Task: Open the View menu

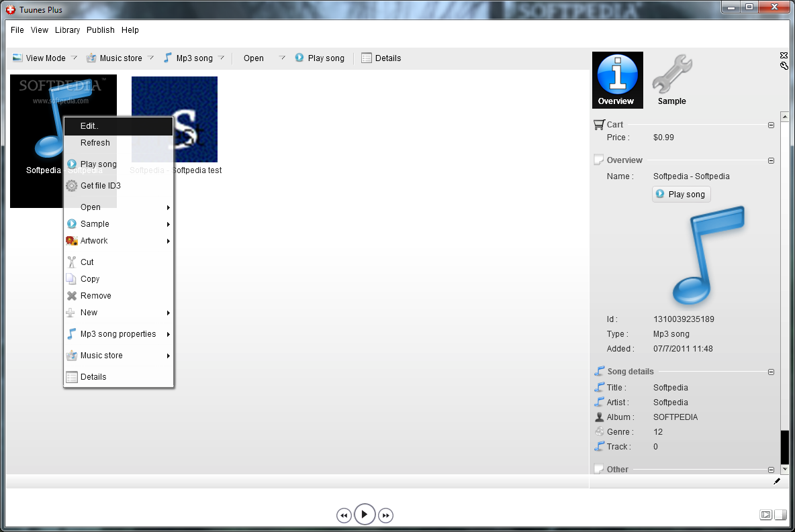Action: 40,30
